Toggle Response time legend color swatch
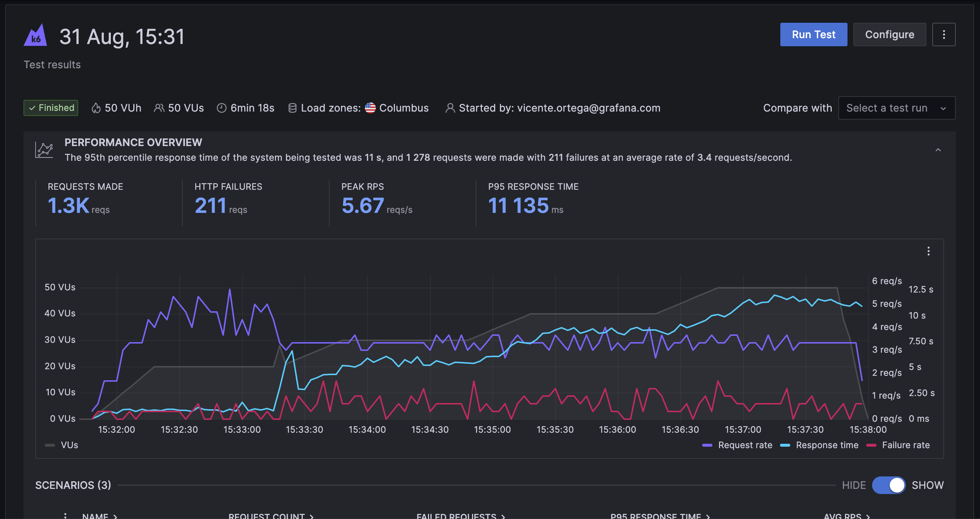980x519 pixels. tap(785, 445)
